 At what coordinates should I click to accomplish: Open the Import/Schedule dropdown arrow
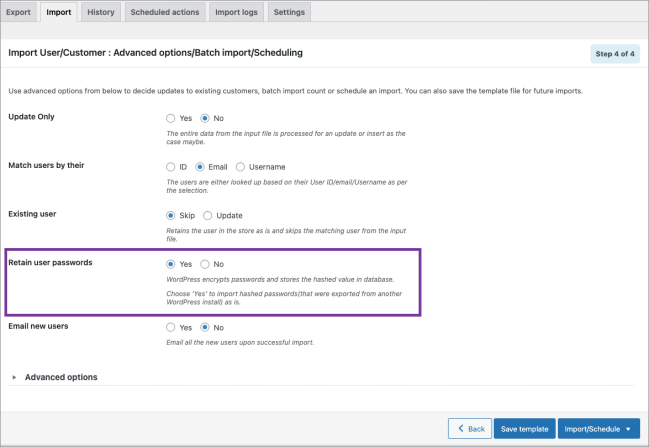[627, 429]
